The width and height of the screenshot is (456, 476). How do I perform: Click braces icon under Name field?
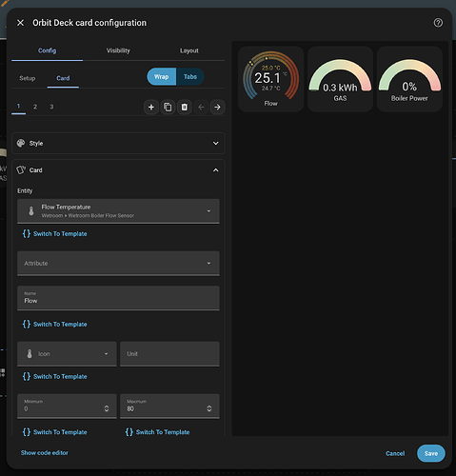27,324
